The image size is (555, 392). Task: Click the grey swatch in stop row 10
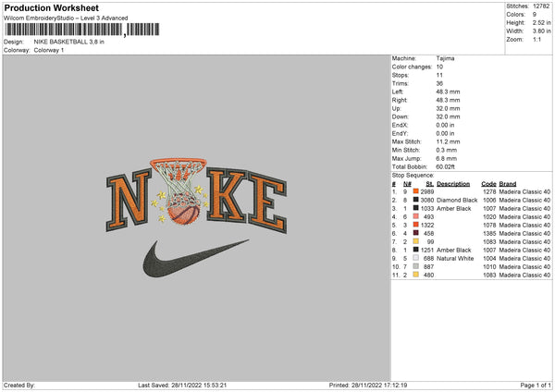tap(416, 266)
